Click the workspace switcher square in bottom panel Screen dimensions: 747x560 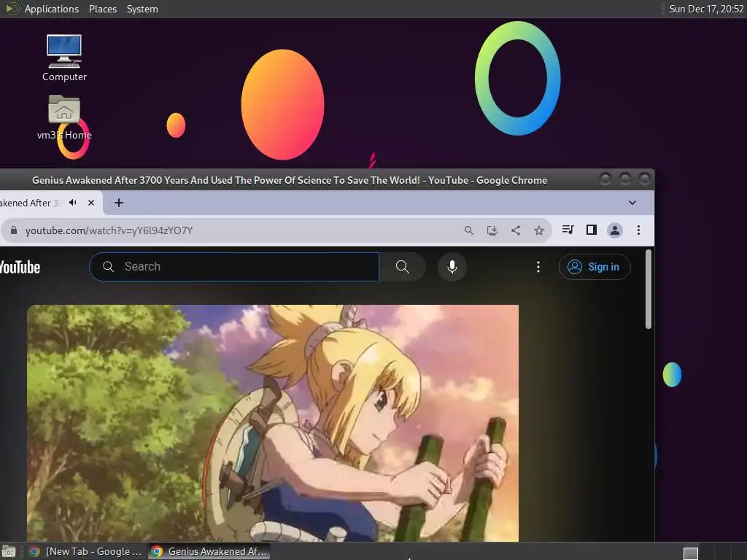[690, 553]
